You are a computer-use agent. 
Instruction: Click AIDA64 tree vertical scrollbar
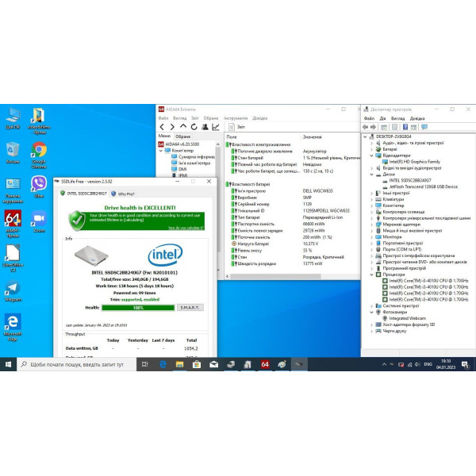click(217, 200)
